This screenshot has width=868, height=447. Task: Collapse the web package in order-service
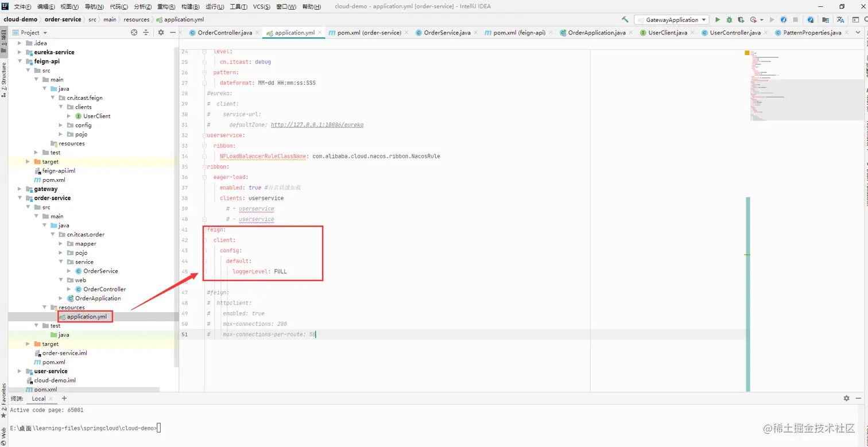point(61,280)
